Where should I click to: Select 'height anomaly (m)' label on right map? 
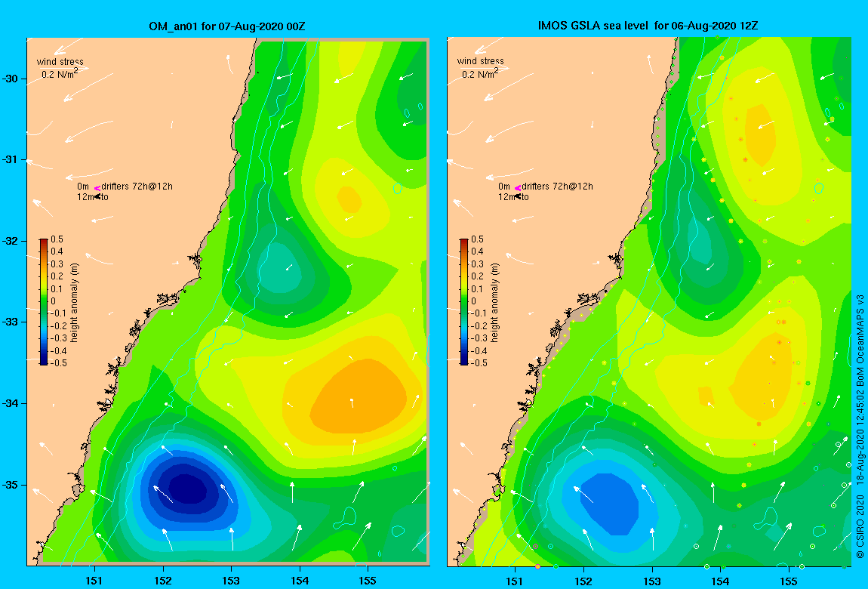[x=494, y=302]
